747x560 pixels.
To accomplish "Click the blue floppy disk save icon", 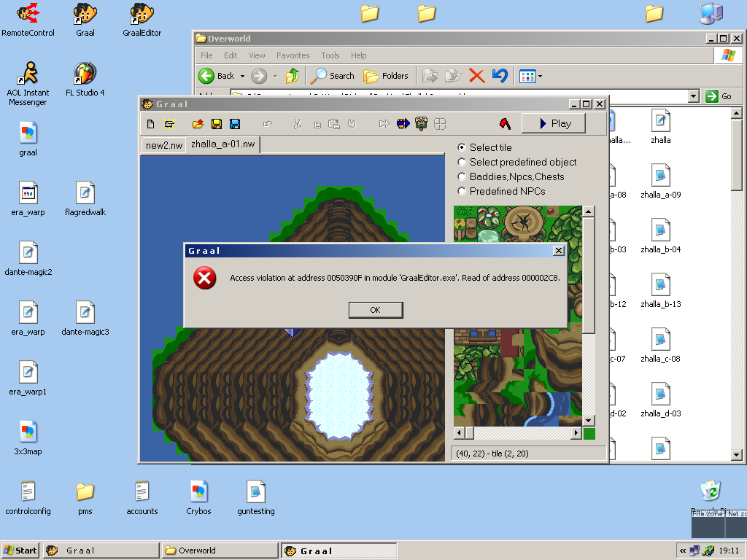I will (235, 124).
